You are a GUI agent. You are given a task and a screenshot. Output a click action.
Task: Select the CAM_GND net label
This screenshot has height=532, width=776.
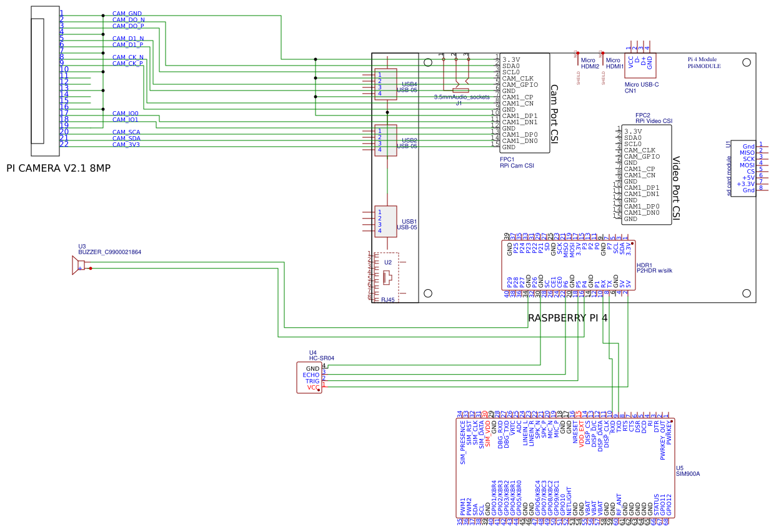pyautogui.click(x=127, y=14)
